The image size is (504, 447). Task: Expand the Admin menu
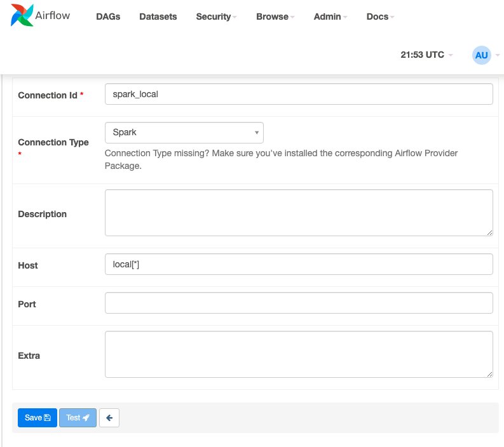330,17
